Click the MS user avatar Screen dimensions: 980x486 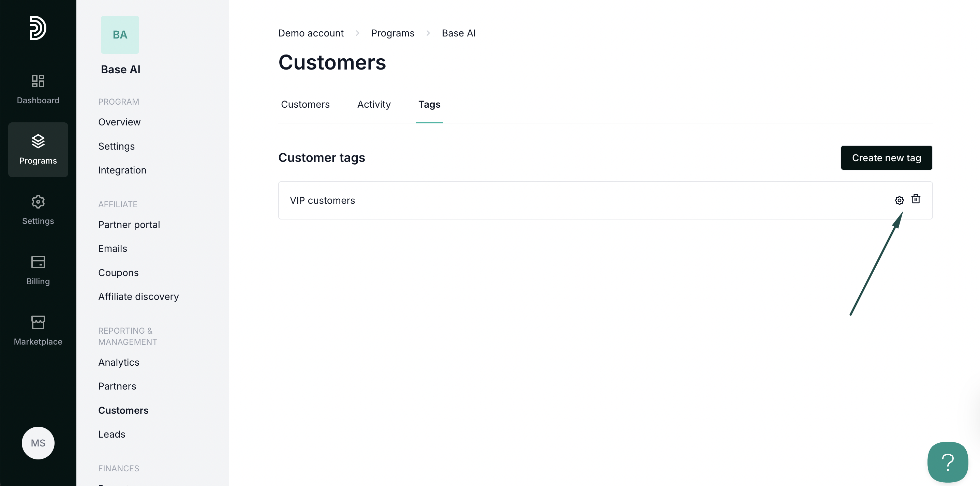pyautogui.click(x=38, y=443)
